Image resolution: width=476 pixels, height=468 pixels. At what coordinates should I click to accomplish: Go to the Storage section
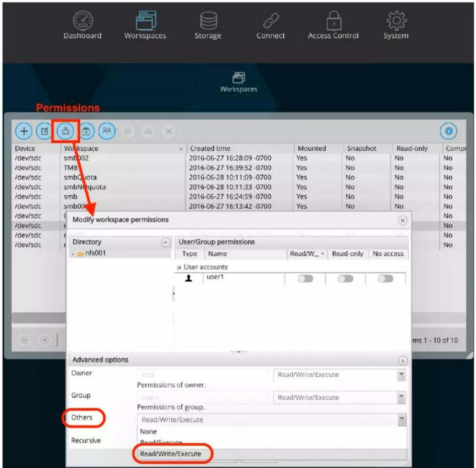point(208,25)
